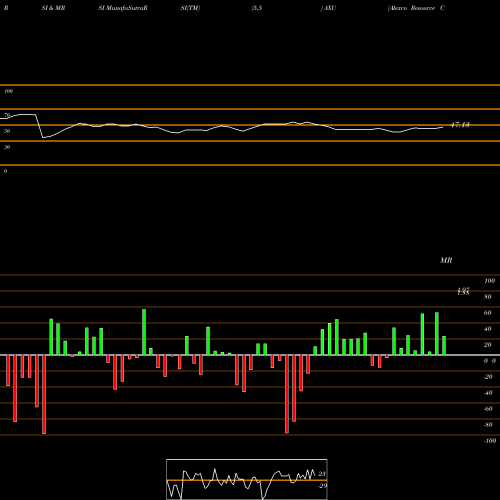Click the 60 label on MR axis
Image resolution: width=500 pixels, height=500 pixels.
tap(488, 313)
